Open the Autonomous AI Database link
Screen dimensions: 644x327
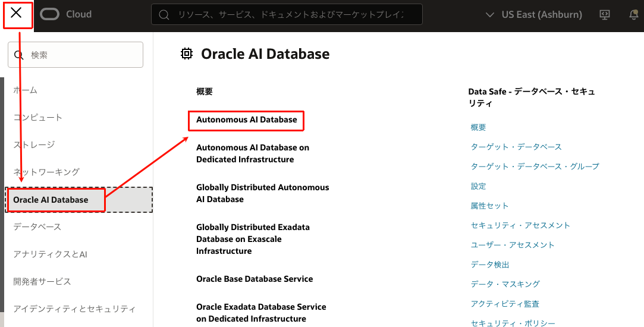tap(246, 120)
